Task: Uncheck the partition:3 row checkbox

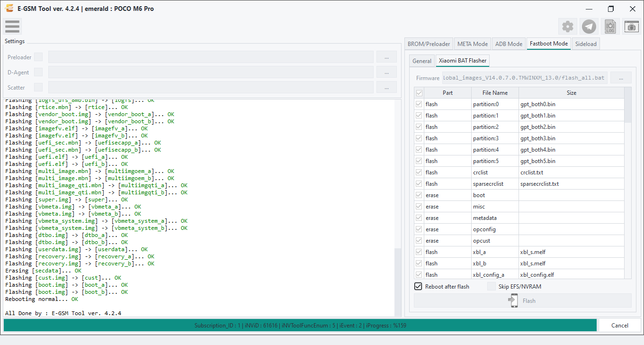Action: point(419,138)
